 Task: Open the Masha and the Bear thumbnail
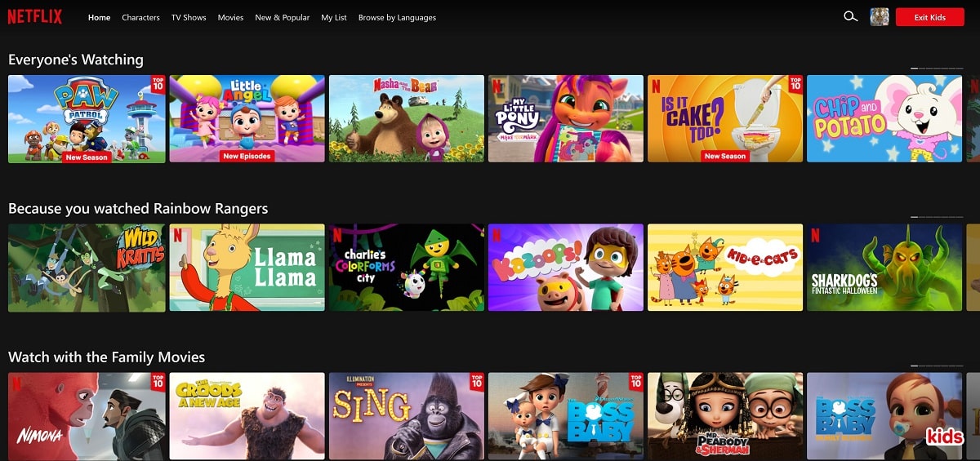(x=407, y=119)
